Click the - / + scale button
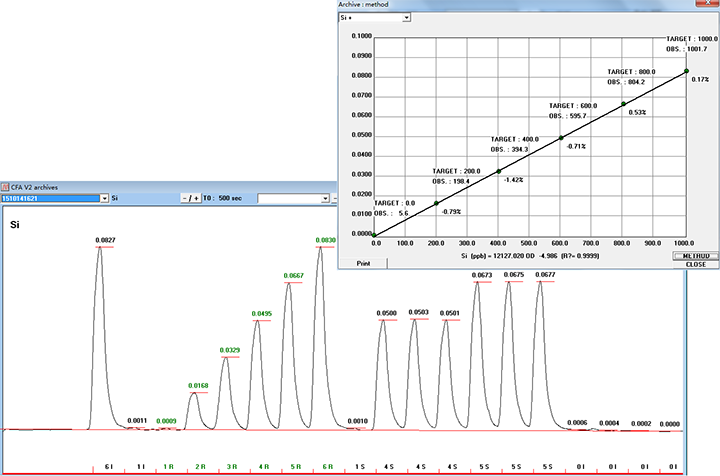The width and height of the screenshot is (720, 476). click(x=190, y=198)
